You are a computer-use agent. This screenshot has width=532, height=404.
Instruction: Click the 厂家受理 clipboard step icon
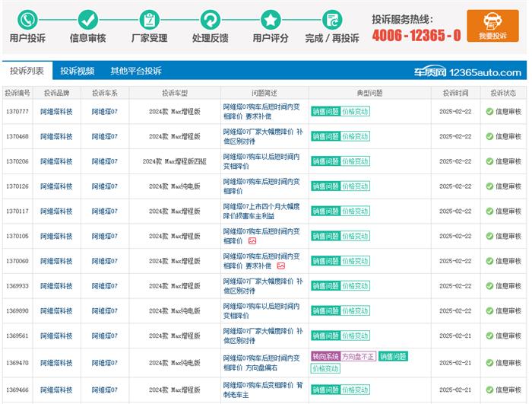(x=149, y=20)
